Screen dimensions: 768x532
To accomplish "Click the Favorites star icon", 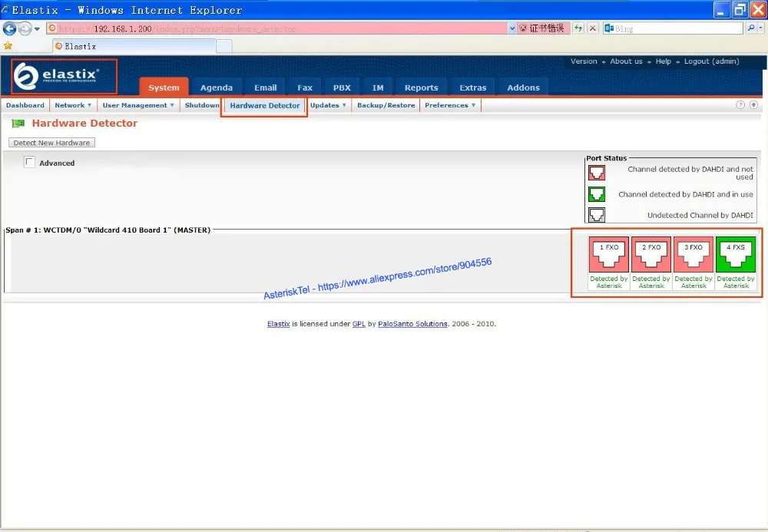I will tap(8, 46).
